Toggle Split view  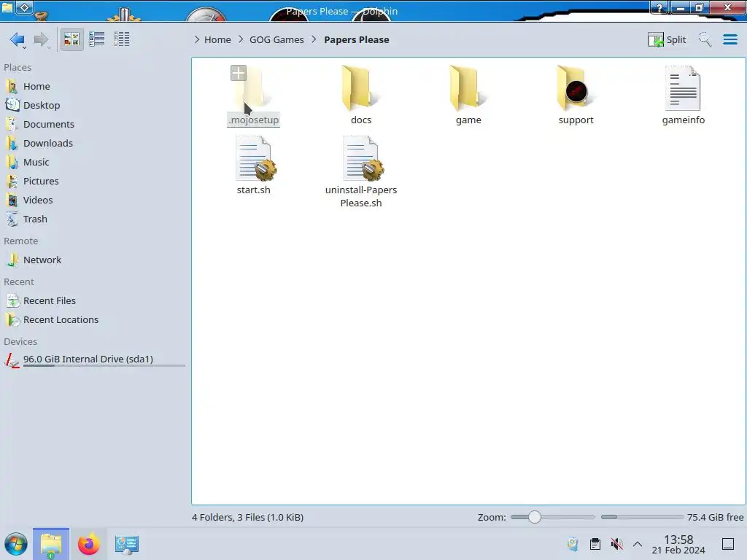pyautogui.click(x=667, y=39)
